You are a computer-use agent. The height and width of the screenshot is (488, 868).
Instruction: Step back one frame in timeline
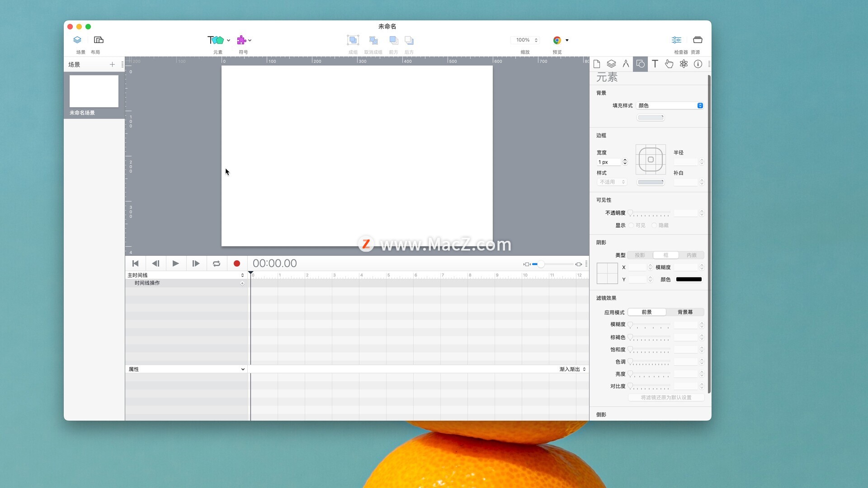point(156,263)
